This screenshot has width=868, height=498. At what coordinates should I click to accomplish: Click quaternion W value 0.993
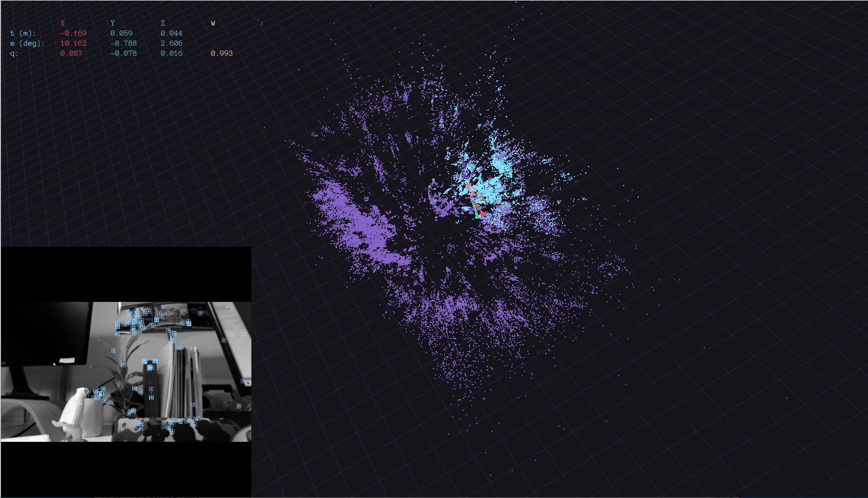(222, 54)
